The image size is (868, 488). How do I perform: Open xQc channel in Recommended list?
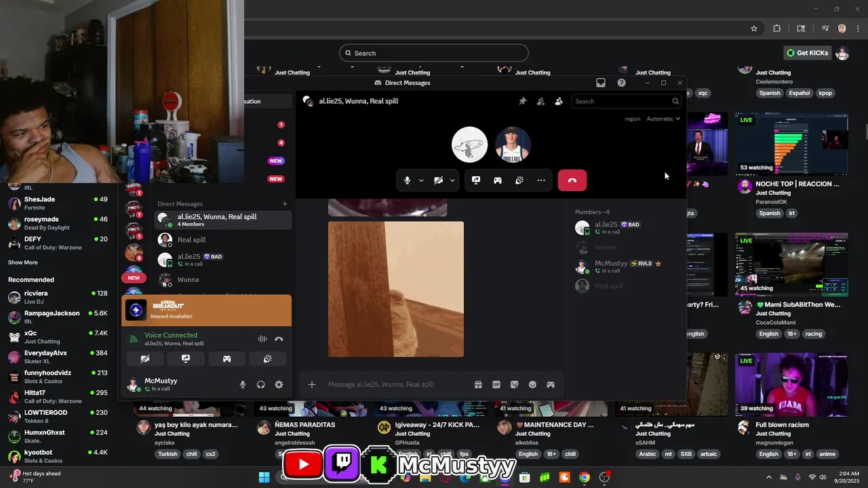[58, 337]
